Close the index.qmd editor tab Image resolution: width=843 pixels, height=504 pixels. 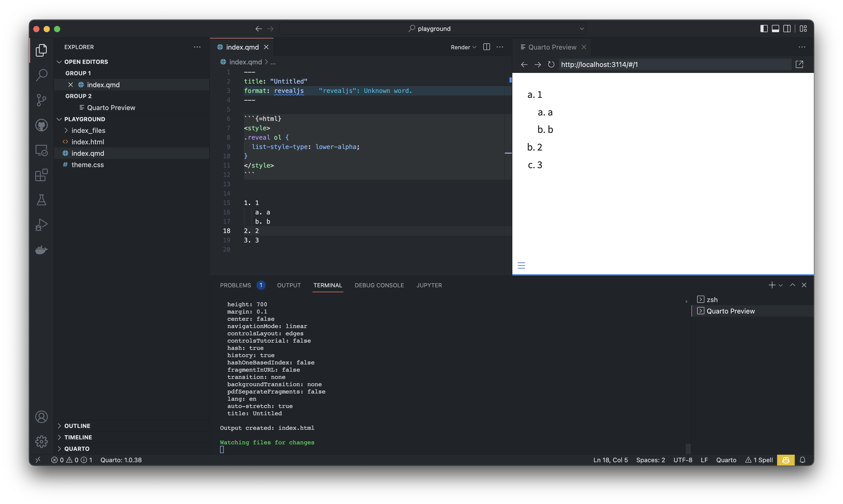(x=266, y=47)
